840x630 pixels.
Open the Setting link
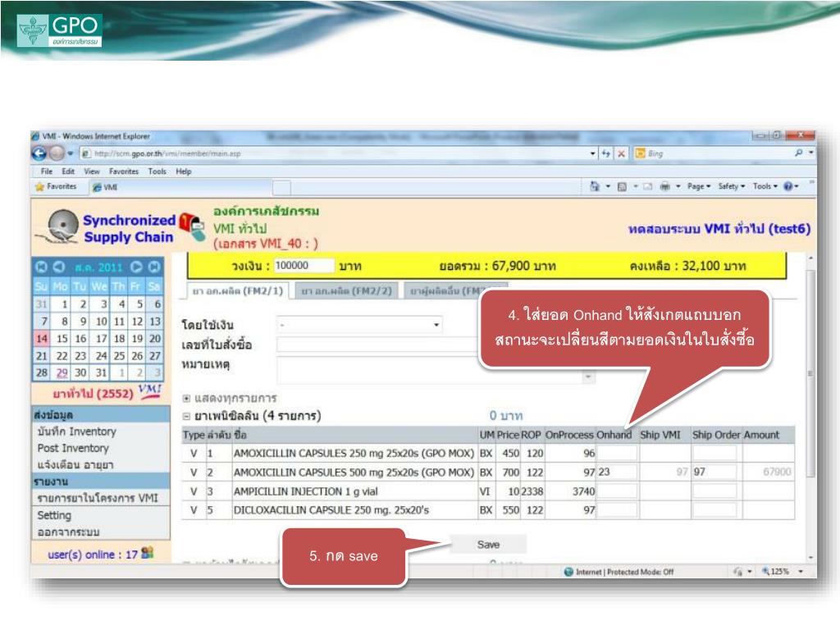pyautogui.click(x=54, y=515)
